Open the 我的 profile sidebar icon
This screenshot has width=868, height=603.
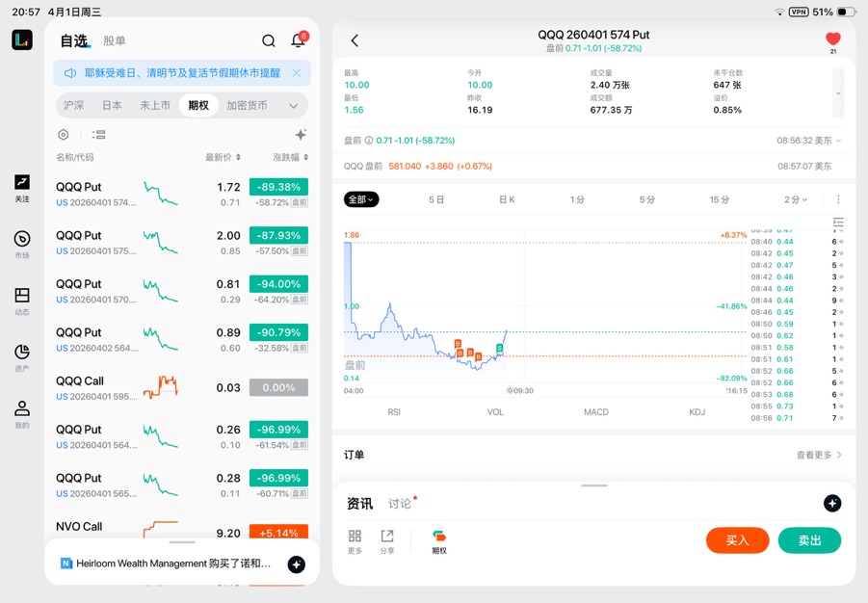[22, 415]
